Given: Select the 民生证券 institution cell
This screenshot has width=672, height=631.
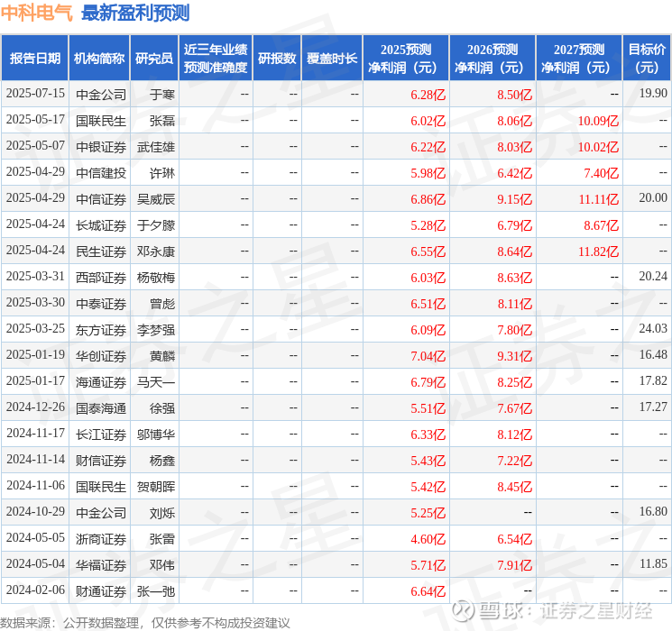Looking at the screenshot, I should tap(101, 251).
